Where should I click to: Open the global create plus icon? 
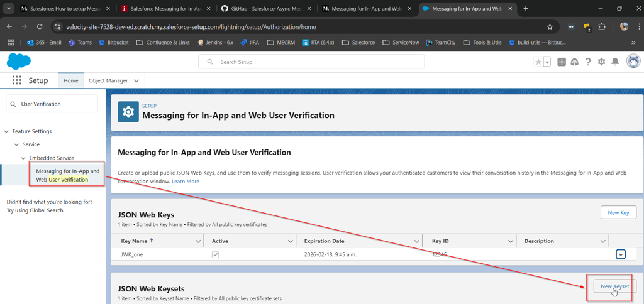coord(562,62)
